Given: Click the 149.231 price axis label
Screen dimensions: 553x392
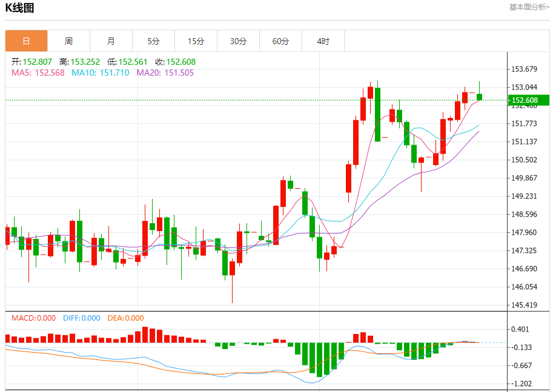Looking at the screenshot, I should [x=524, y=196].
